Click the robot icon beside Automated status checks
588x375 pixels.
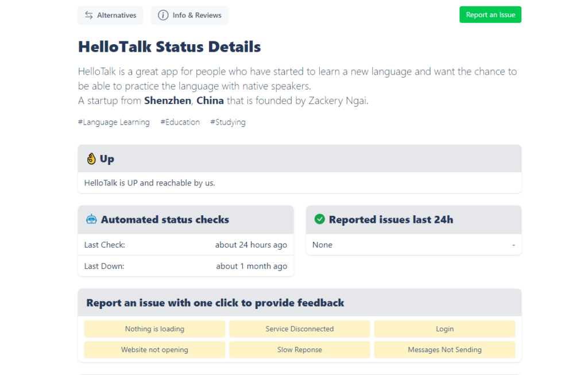[x=91, y=219]
